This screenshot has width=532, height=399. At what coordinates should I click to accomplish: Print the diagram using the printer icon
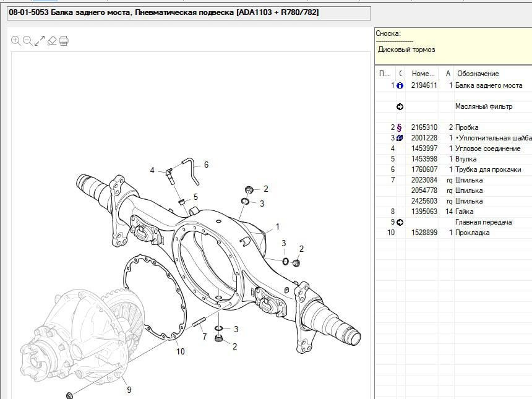[64, 41]
